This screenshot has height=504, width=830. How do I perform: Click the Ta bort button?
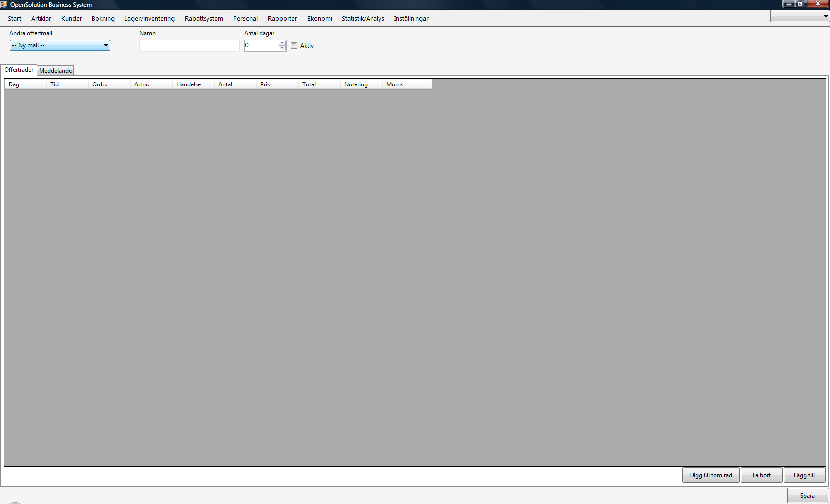point(761,475)
